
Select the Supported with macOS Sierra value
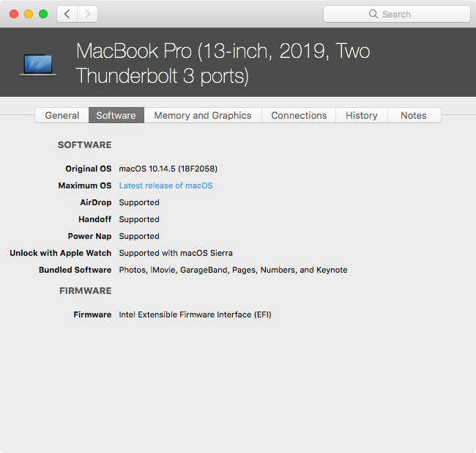[x=176, y=253]
